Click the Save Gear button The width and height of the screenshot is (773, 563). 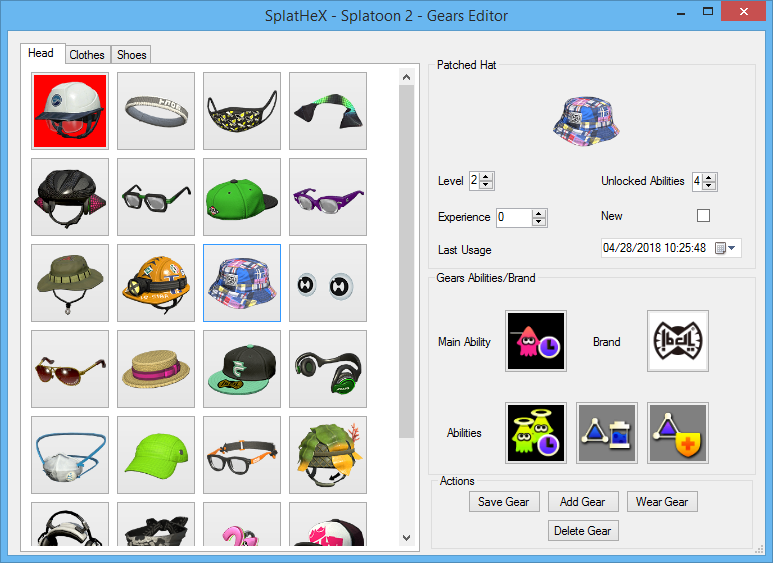504,502
